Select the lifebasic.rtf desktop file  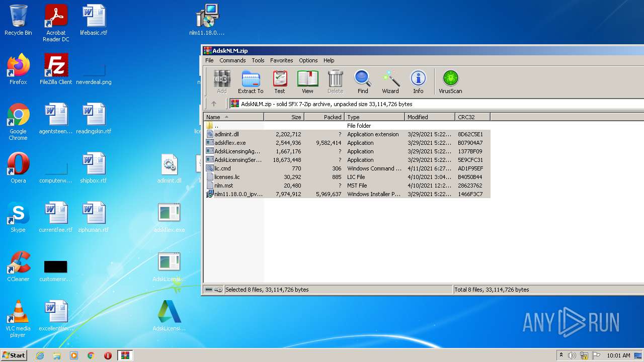point(94,20)
